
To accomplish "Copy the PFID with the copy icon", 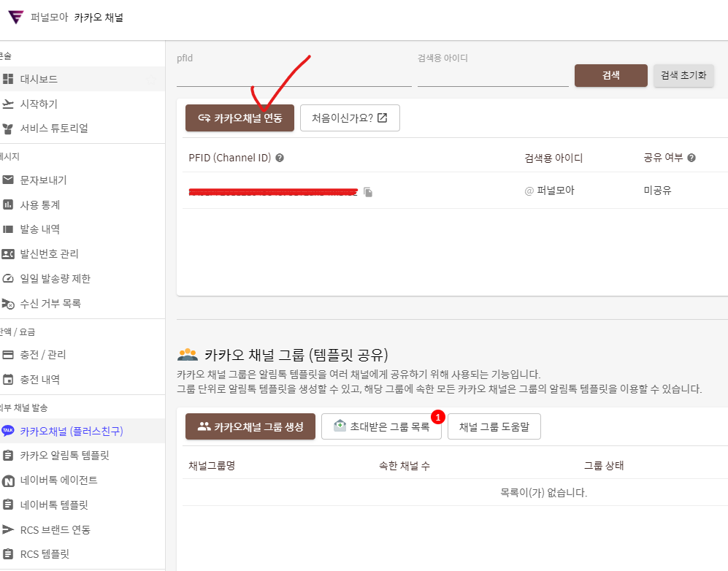I will 368,192.
